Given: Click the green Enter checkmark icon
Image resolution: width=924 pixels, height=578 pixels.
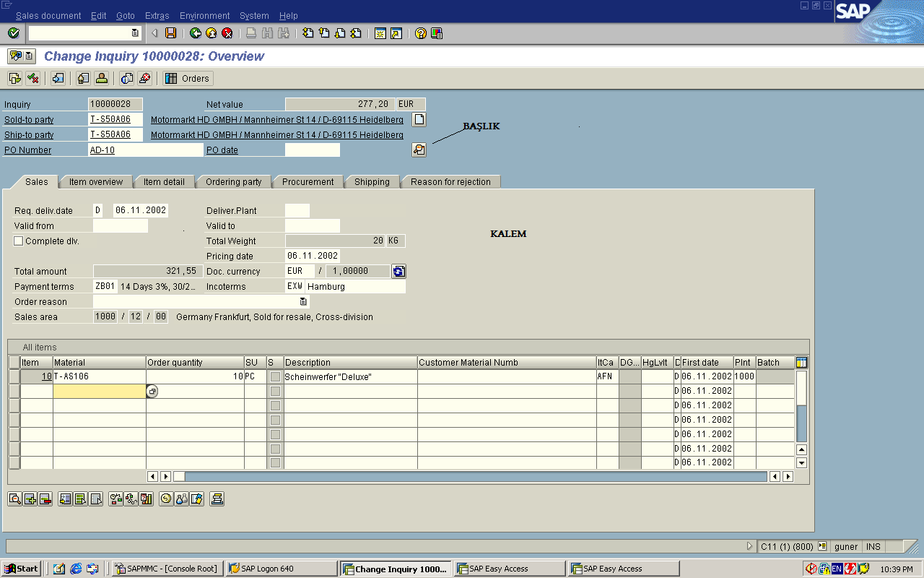Looking at the screenshot, I should coord(13,33).
